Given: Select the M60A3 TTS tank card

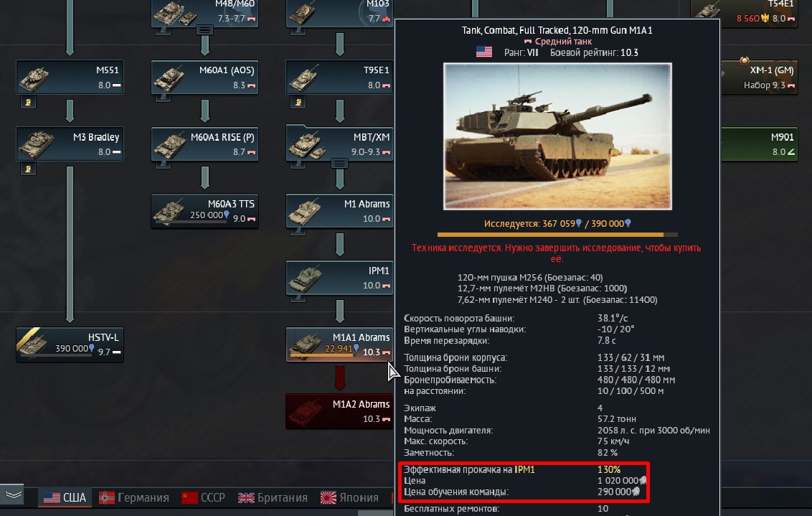Looking at the screenshot, I should pyautogui.click(x=204, y=211).
